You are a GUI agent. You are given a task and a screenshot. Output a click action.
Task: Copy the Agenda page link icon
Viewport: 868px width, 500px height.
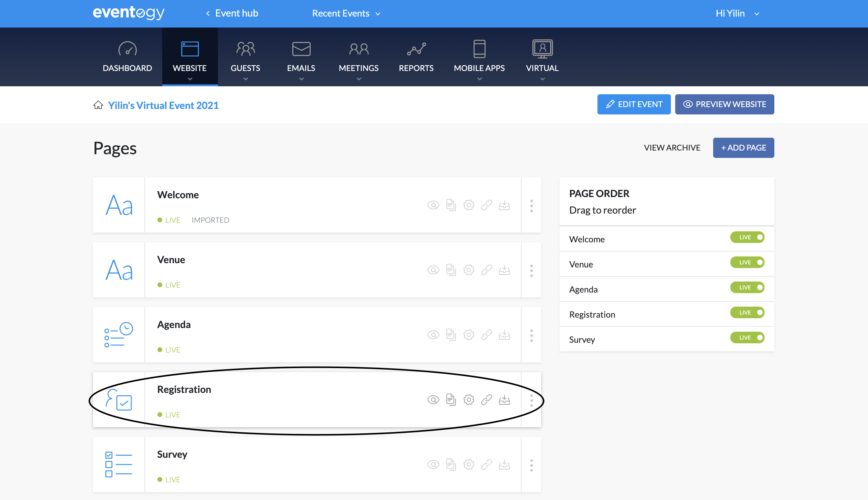click(487, 335)
